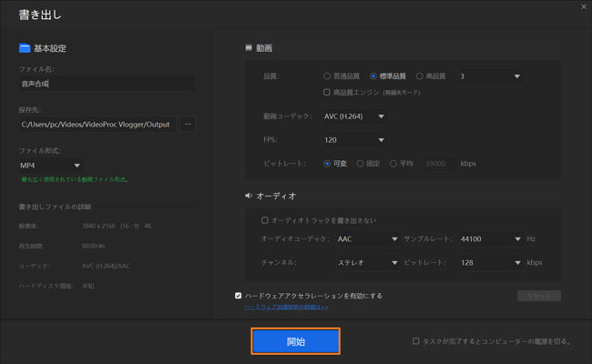Select the 平均 bitrate radio button

tap(393, 163)
